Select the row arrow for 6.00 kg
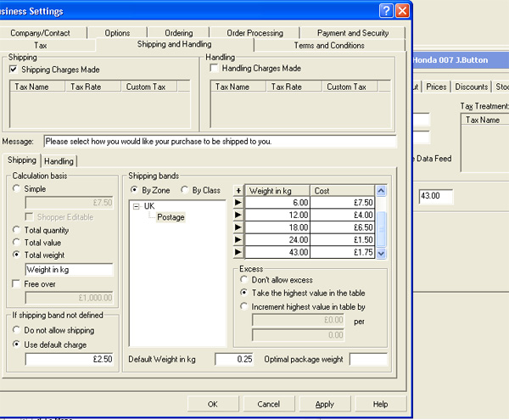This screenshot has width=509, height=420. click(x=238, y=204)
